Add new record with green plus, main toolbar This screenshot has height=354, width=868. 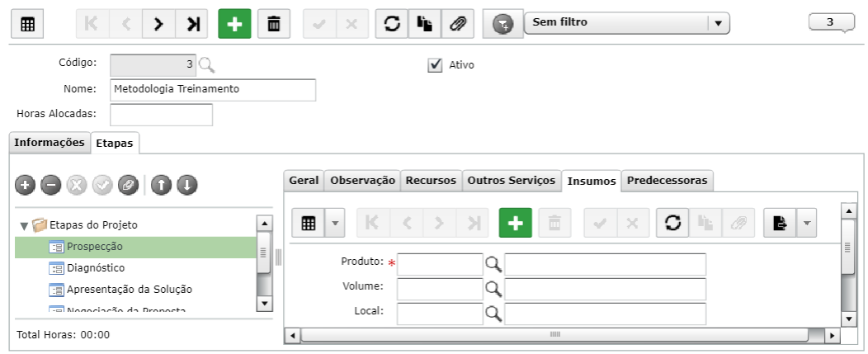234,25
